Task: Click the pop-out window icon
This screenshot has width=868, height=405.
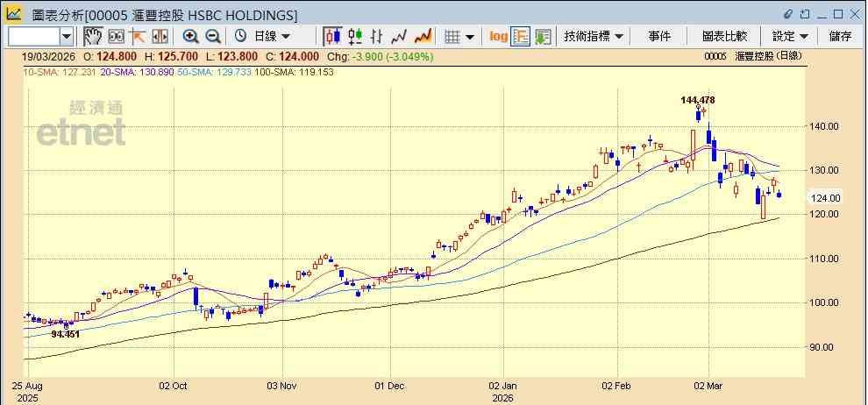Action: pos(805,14)
